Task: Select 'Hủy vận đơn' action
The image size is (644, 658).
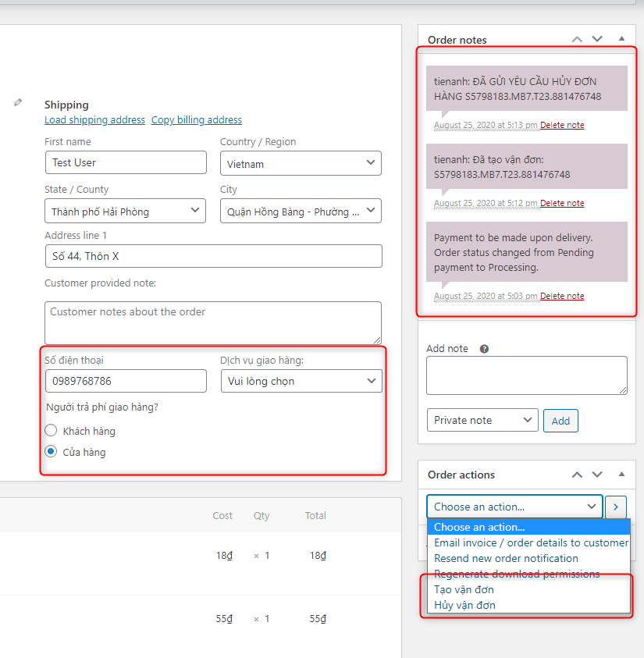Action: click(528, 605)
